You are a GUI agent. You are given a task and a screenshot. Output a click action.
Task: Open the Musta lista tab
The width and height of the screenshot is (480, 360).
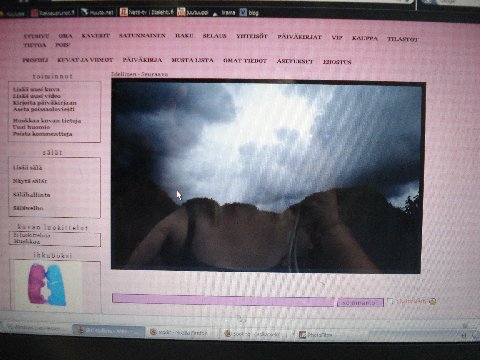pyautogui.click(x=192, y=60)
